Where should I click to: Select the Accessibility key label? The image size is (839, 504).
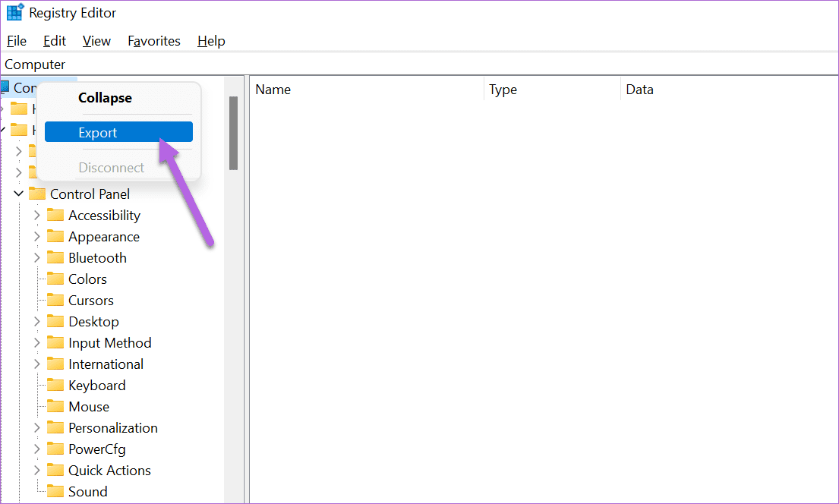[104, 216]
